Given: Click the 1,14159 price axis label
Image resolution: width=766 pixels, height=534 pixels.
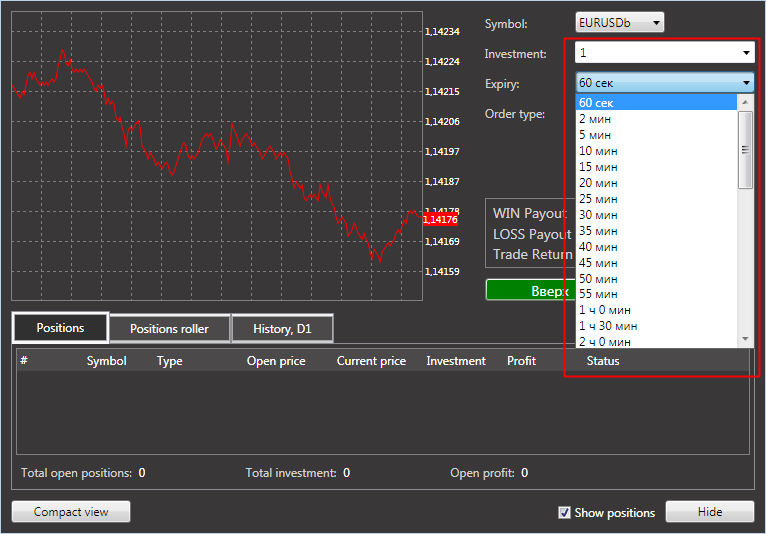Looking at the screenshot, I should point(442,272).
